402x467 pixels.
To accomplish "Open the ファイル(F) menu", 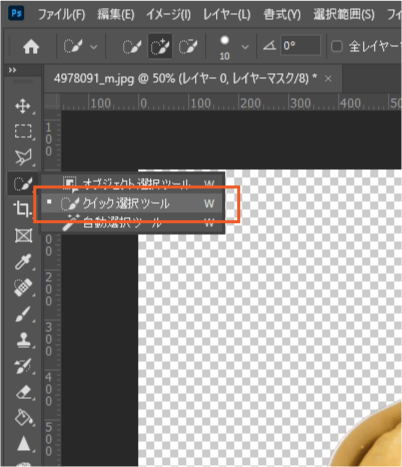I will pos(61,14).
